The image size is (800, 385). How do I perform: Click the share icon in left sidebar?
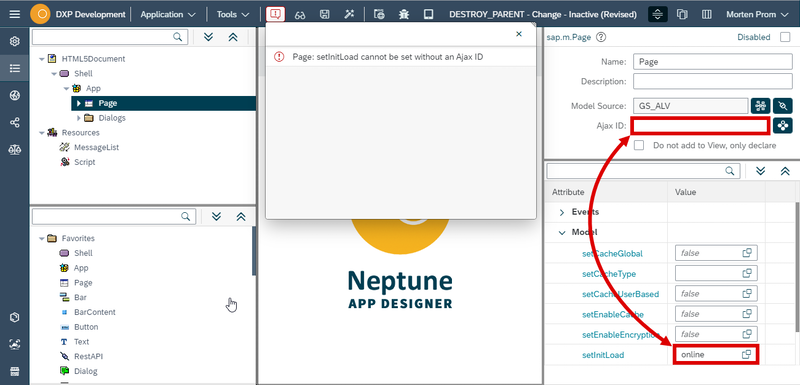coord(15,122)
